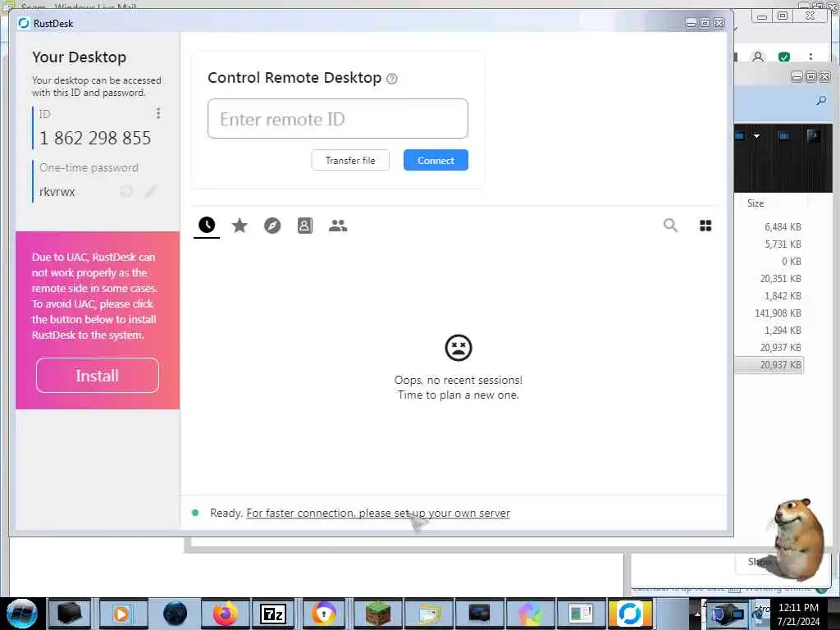The image size is (840, 630).
Task: Click the Size column header
Action: [756, 203]
